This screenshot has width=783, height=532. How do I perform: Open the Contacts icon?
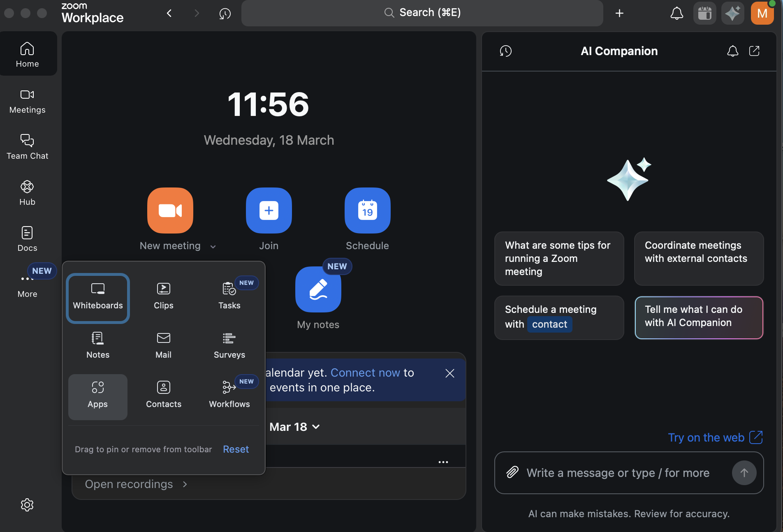[x=163, y=395]
